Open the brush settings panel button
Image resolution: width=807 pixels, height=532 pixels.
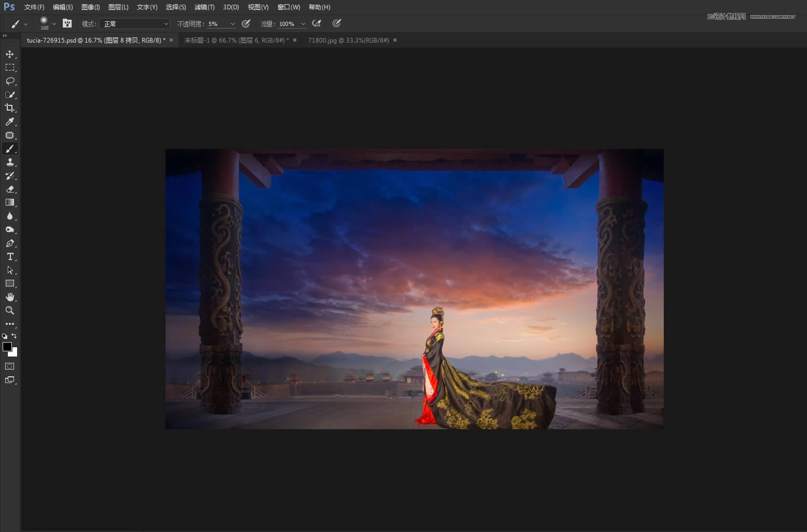[x=67, y=23]
